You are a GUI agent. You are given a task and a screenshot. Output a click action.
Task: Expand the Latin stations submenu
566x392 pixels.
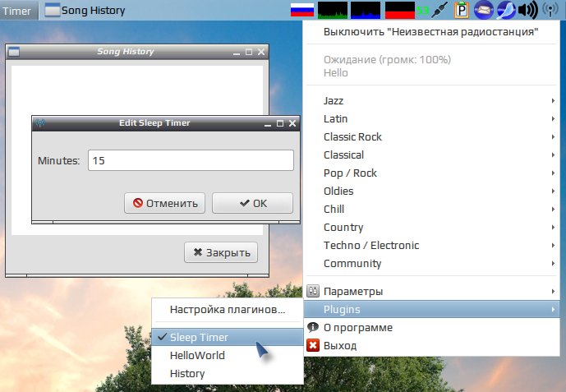coord(431,119)
